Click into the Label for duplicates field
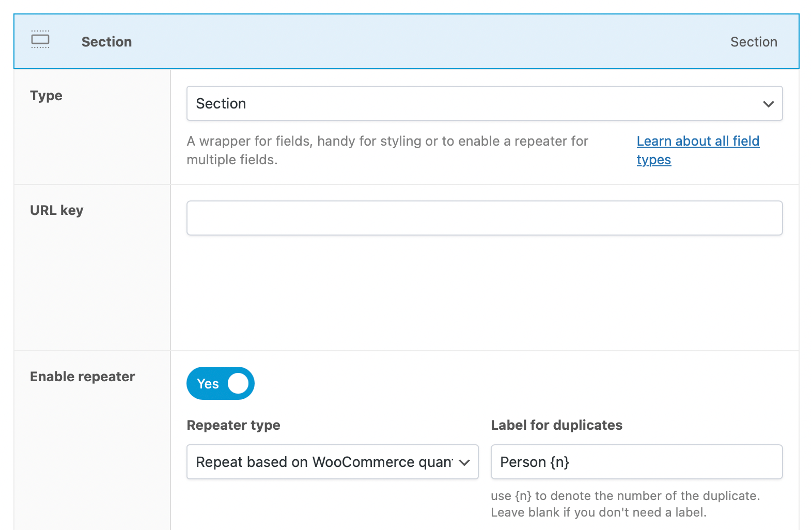The image size is (812, 530). coord(636,462)
